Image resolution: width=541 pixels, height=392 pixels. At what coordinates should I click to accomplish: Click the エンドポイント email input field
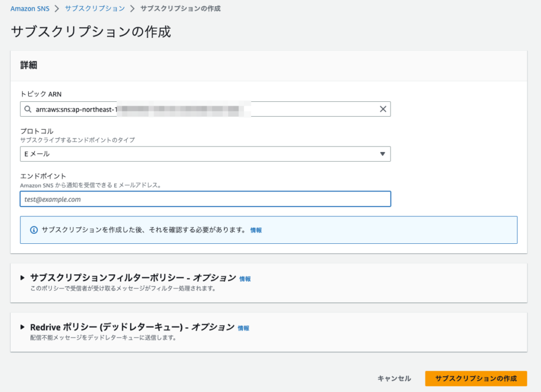pos(206,199)
